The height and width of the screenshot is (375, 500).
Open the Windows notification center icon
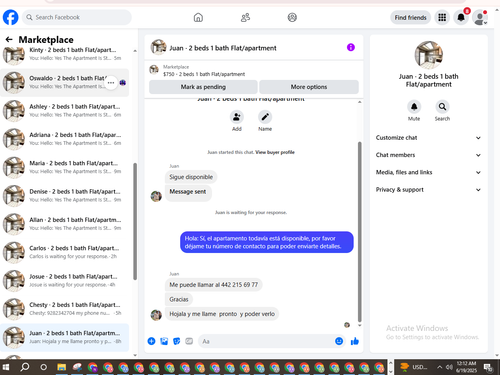pyautogui.click(x=489, y=367)
